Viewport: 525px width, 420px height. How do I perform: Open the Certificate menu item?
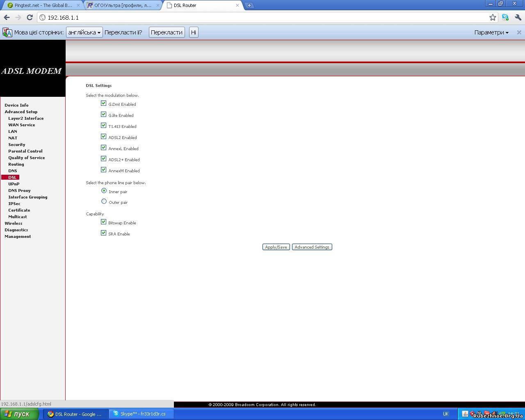click(x=19, y=210)
